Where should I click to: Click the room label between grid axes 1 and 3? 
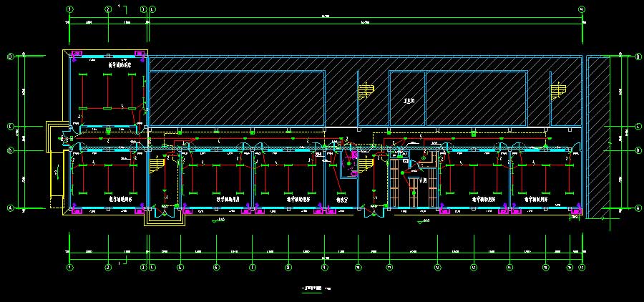pyautogui.click(x=119, y=199)
